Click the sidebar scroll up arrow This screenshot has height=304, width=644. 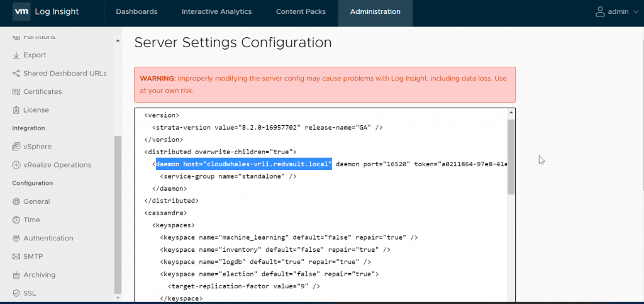point(118,40)
